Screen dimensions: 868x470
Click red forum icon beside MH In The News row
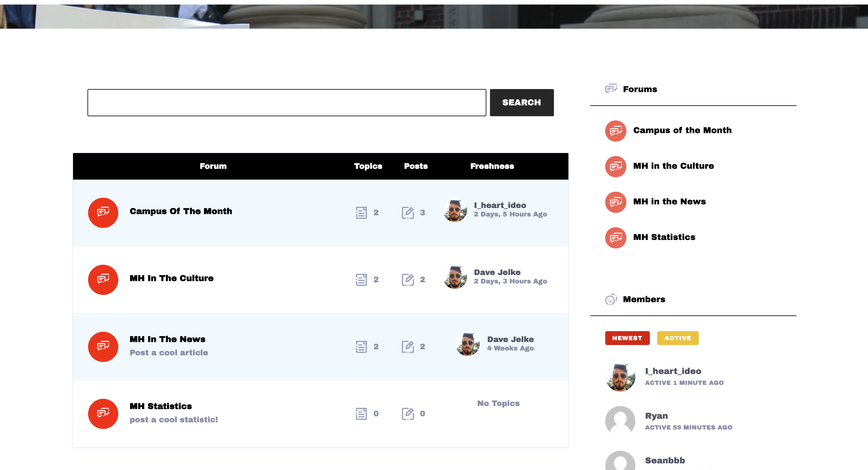[103, 347]
